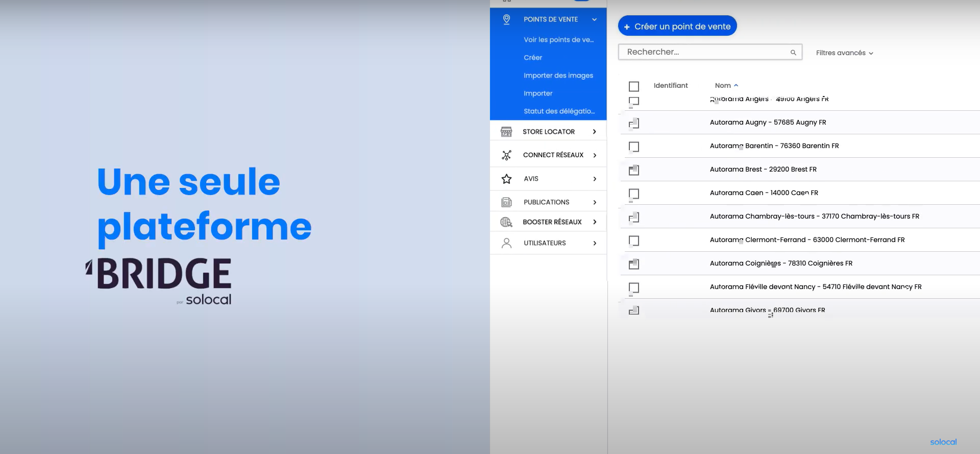The image size is (980, 454).
Task: Open Autorama Clermont-Ferrand - 63000 entry
Action: pos(807,240)
